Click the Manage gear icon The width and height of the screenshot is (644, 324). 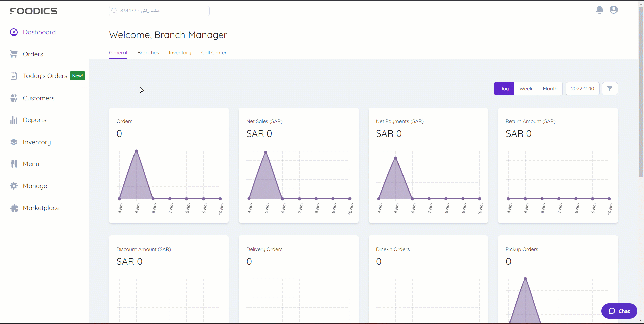[x=14, y=186]
